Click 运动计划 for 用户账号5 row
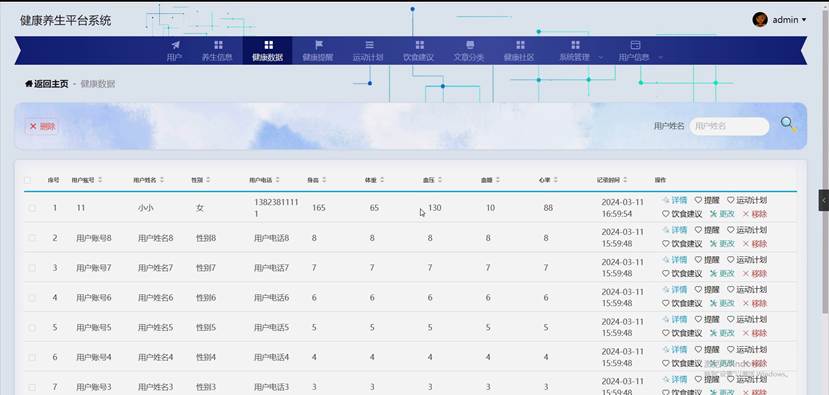The width and height of the screenshot is (829, 395). (747, 319)
